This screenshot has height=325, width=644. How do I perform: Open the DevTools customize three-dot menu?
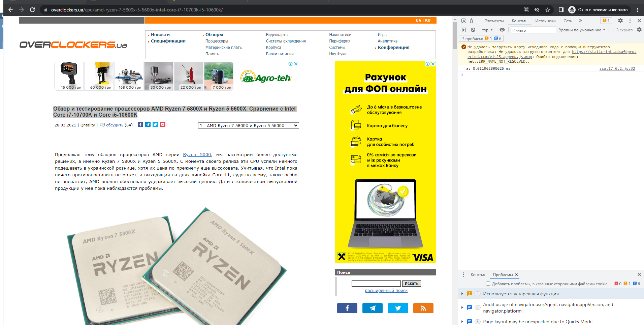coord(630,21)
